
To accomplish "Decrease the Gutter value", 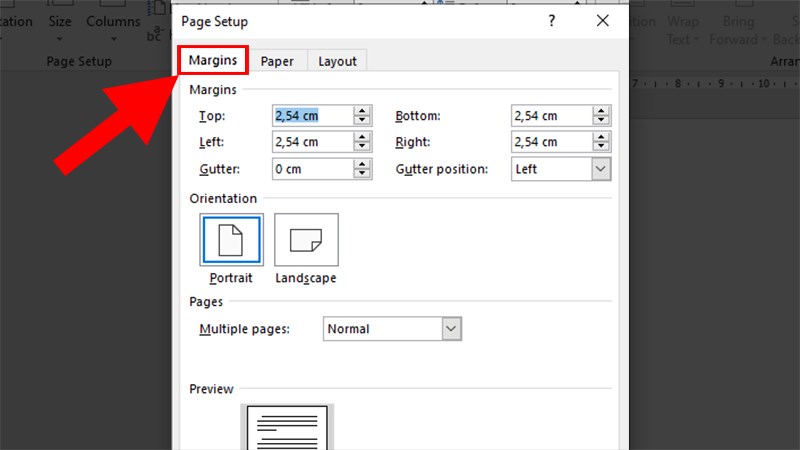I will coord(362,174).
